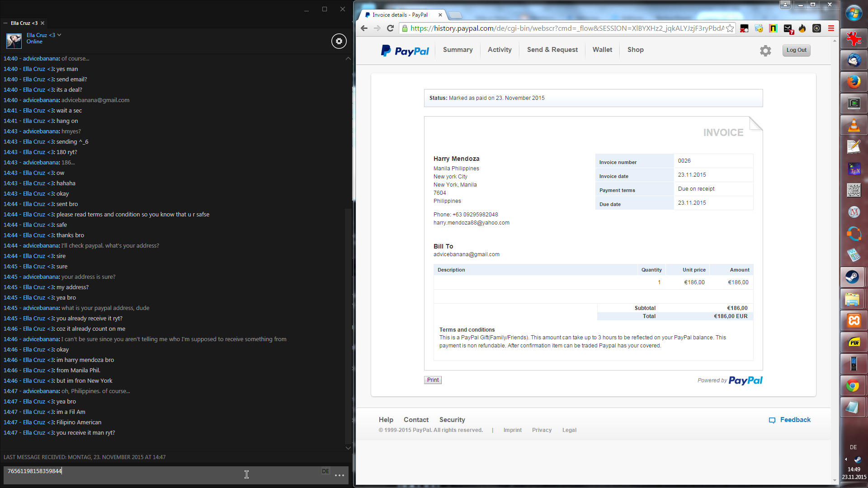Open the Activity tab in PayPal
The width and height of the screenshot is (868, 488).
[500, 50]
